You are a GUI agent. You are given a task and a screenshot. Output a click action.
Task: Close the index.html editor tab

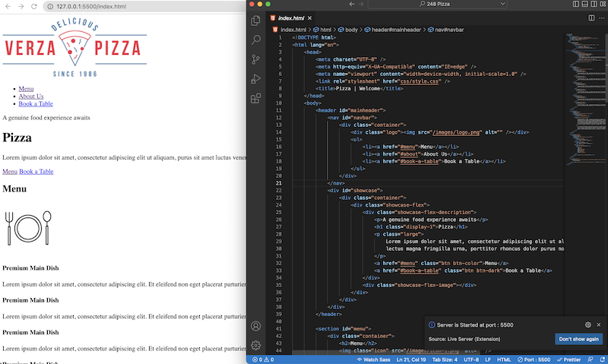pos(310,17)
